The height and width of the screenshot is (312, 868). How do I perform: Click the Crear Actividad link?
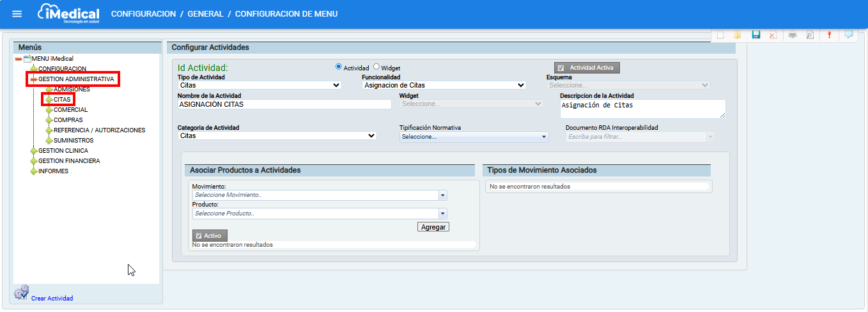click(x=52, y=298)
